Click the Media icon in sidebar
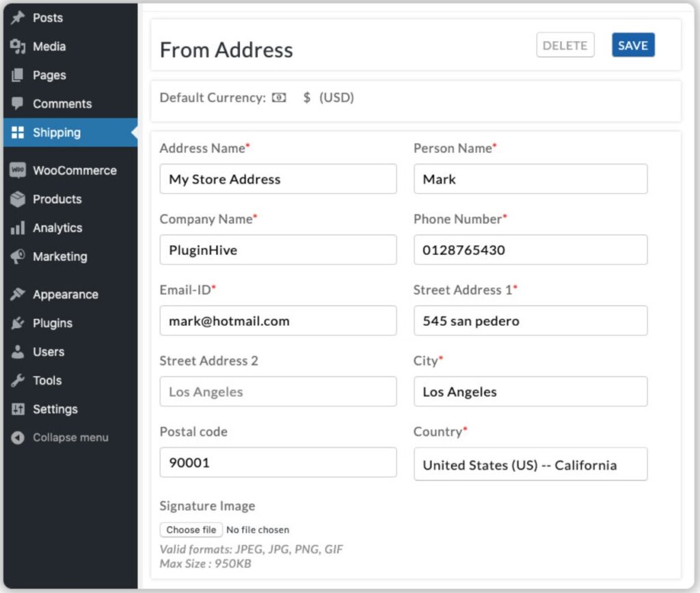 click(x=18, y=46)
